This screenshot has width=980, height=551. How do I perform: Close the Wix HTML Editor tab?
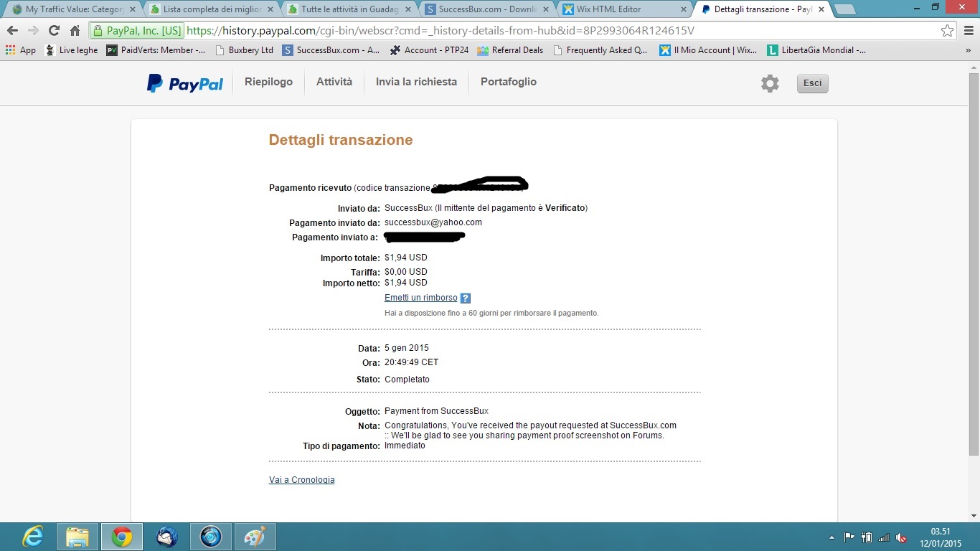[x=683, y=9]
